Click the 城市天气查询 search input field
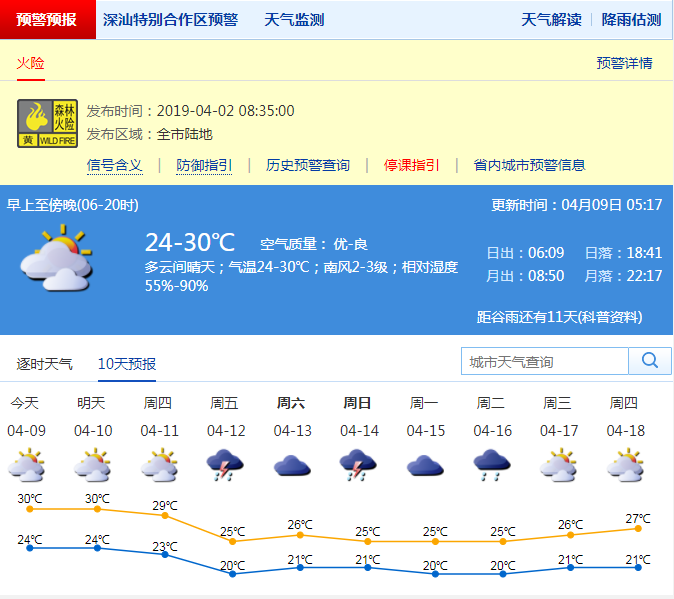 544,361
